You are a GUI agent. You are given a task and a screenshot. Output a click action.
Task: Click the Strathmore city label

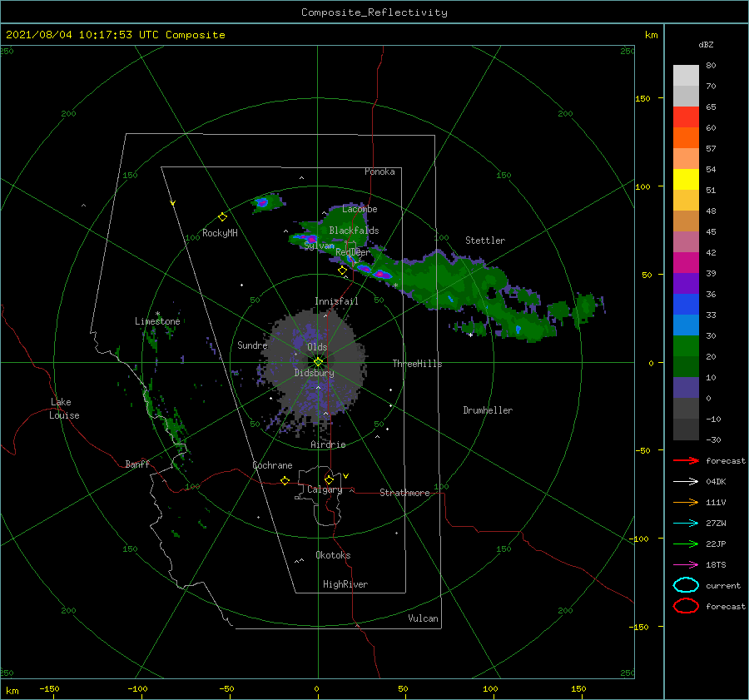pyautogui.click(x=404, y=493)
